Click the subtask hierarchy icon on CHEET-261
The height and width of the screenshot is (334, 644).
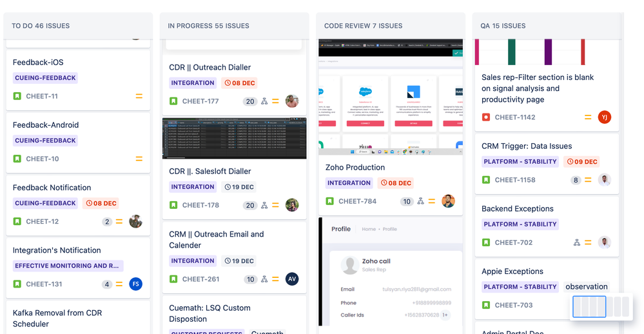264,279
